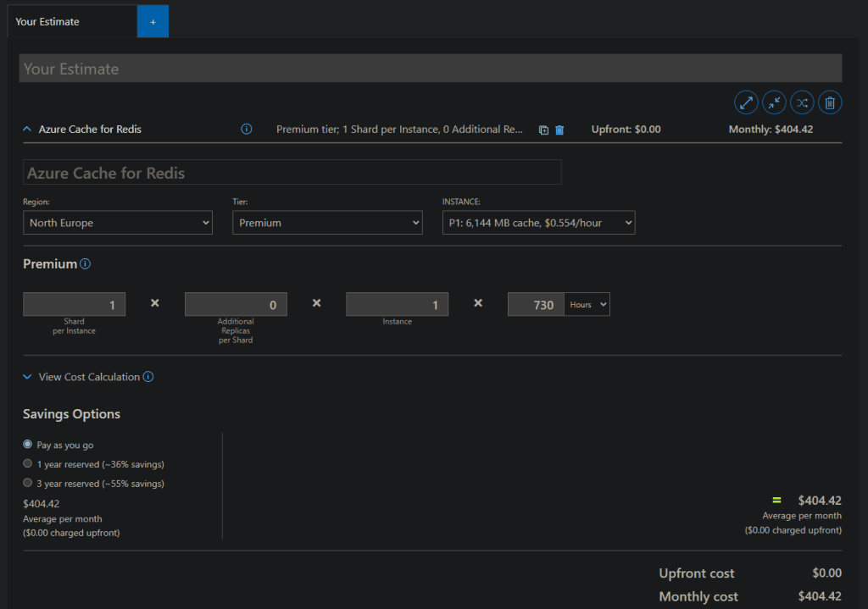The image size is (868, 609).
Task: Open the Tier dropdown showing Premium
Action: point(327,223)
